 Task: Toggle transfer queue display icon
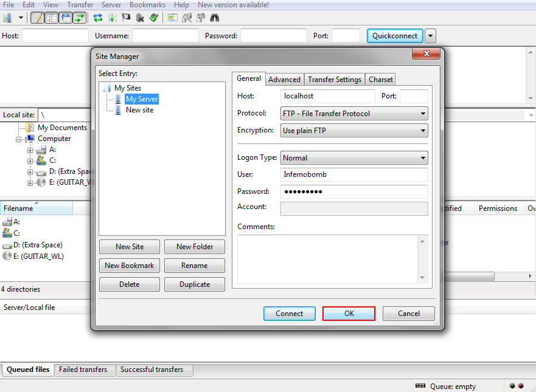click(80, 18)
